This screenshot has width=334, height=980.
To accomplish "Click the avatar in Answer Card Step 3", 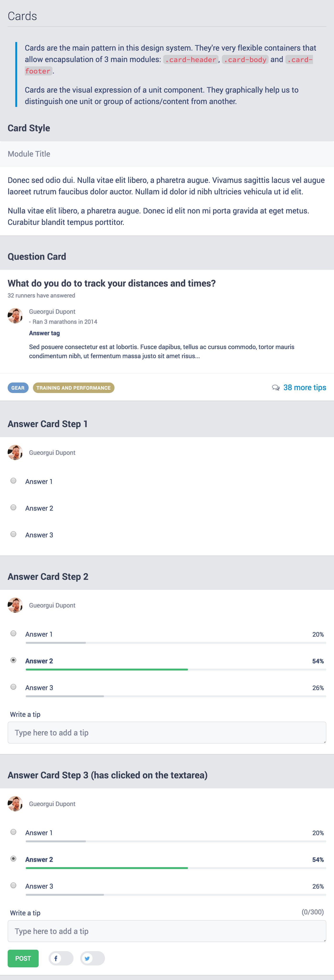I will (x=15, y=803).
